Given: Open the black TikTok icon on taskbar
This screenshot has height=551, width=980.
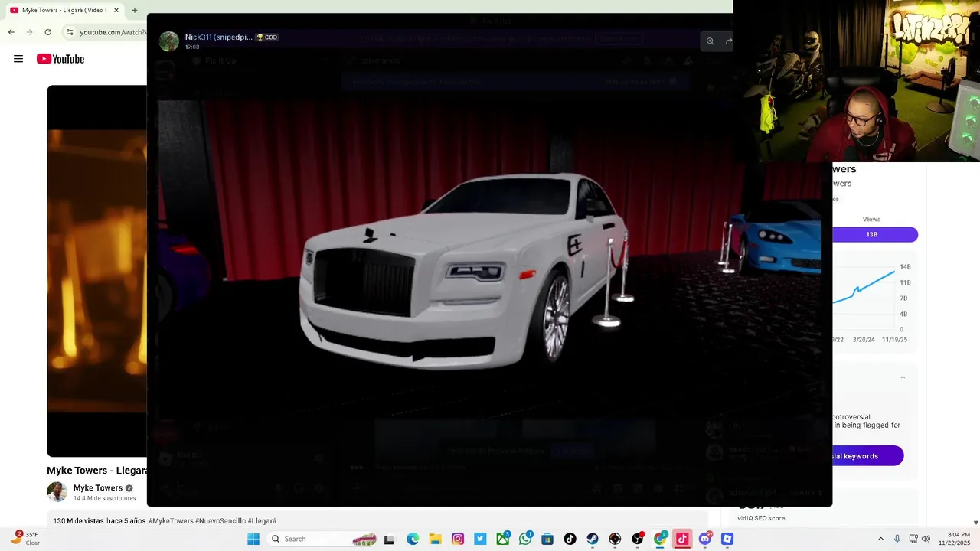Looking at the screenshot, I should pyautogui.click(x=570, y=539).
